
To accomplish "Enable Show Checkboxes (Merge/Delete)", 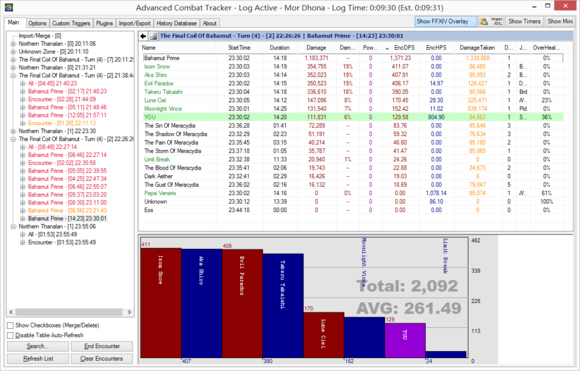I will 10,326.
